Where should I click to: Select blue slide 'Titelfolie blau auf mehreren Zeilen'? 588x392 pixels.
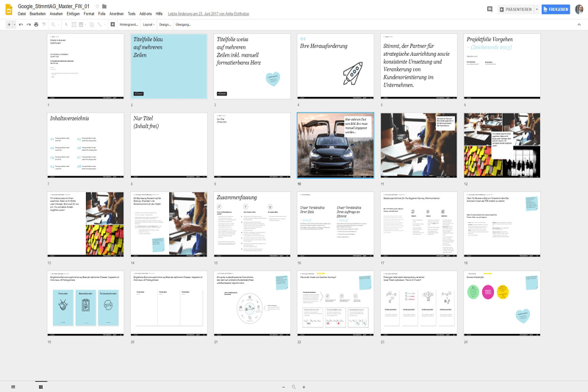[x=169, y=66]
